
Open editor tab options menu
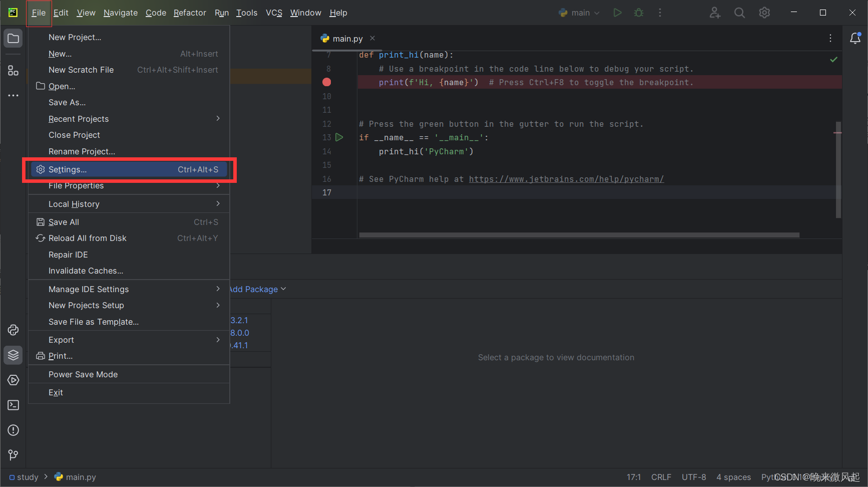click(x=830, y=38)
